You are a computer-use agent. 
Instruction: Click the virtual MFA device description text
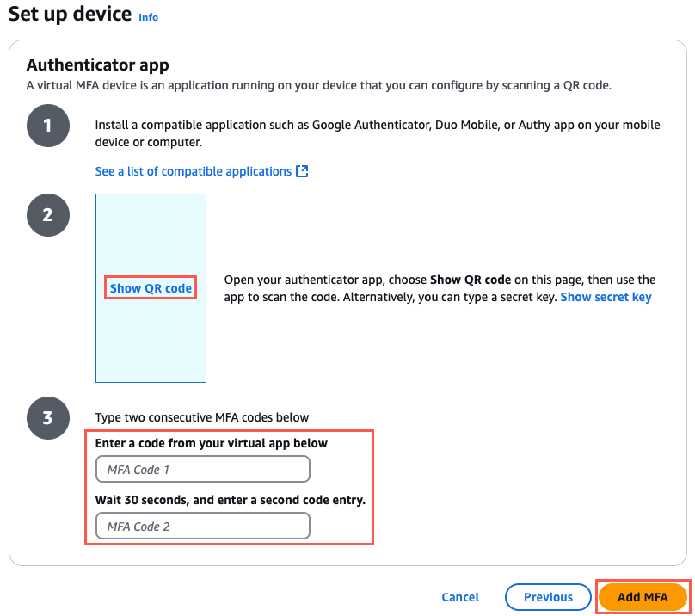point(318,85)
